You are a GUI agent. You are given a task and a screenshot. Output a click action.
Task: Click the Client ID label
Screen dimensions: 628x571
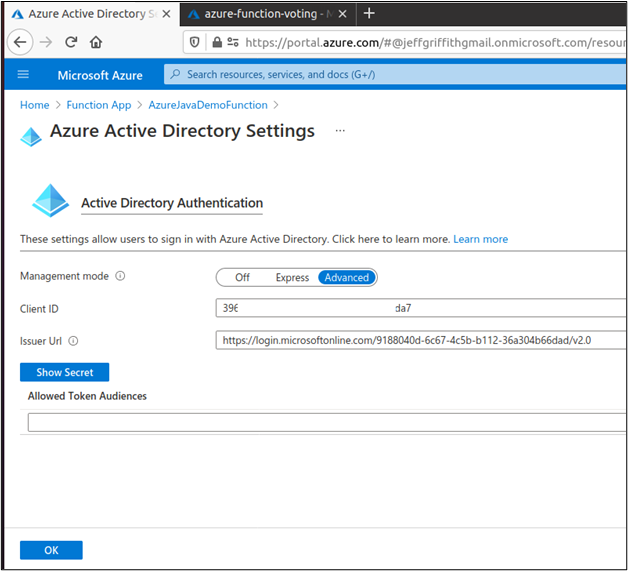[x=39, y=309]
